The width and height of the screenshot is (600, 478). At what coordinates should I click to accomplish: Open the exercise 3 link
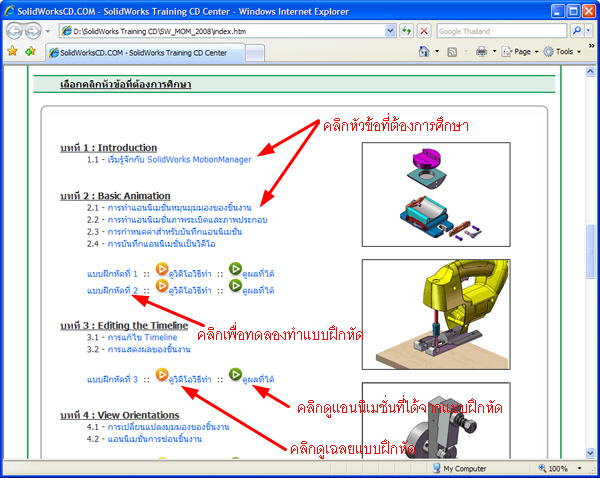[112, 380]
